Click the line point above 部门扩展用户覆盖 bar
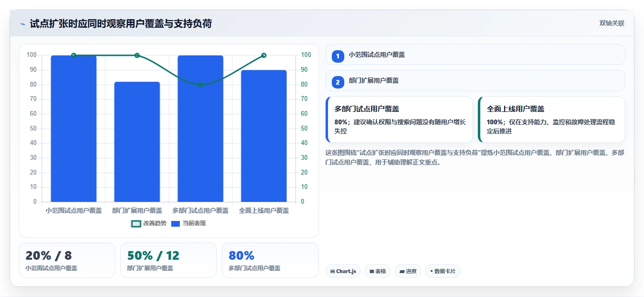 tap(137, 55)
